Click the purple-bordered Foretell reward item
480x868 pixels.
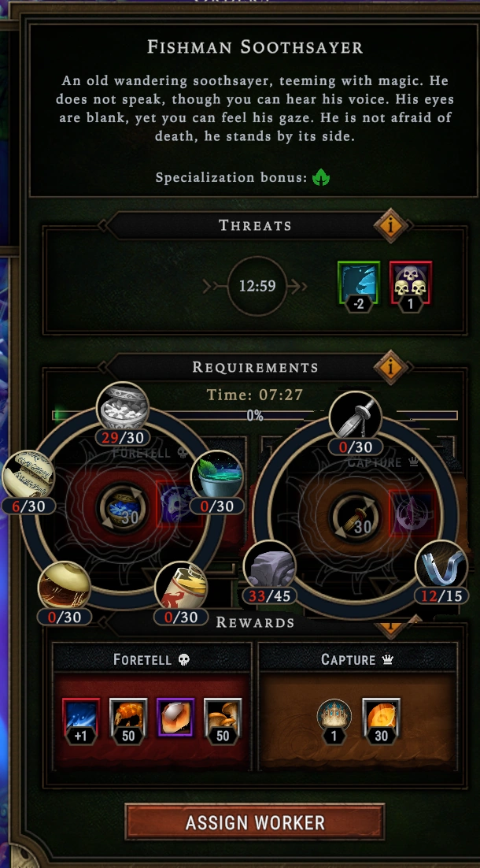click(x=175, y=717)
